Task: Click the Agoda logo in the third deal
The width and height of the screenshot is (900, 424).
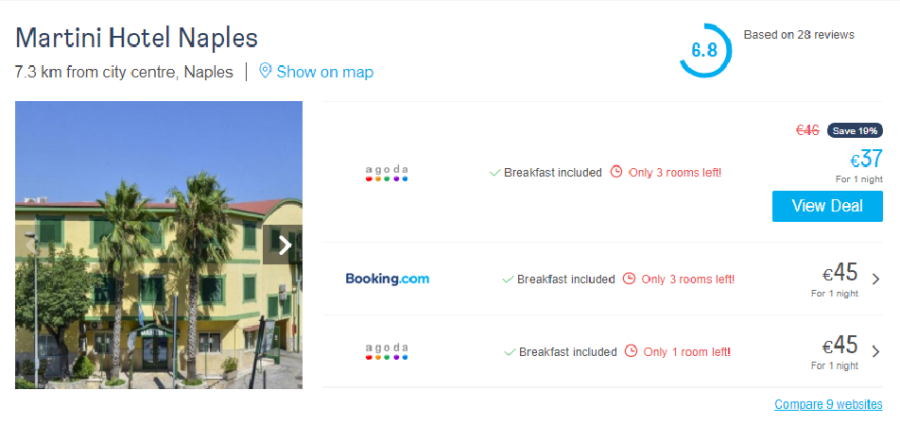Action: [386, 351]
